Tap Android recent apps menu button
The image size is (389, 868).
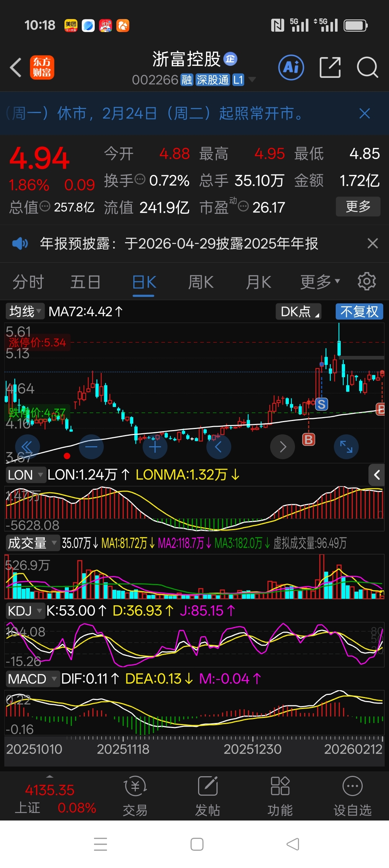(100, 844)
